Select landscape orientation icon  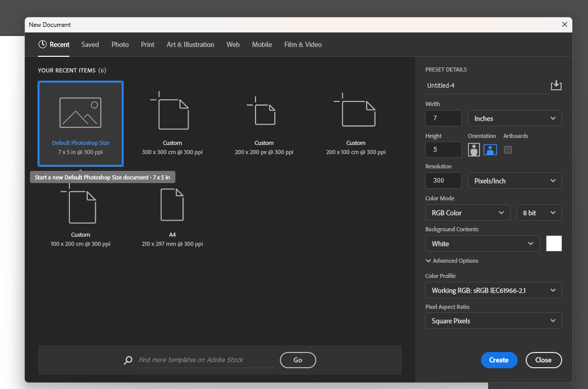[x=490, y=150]
